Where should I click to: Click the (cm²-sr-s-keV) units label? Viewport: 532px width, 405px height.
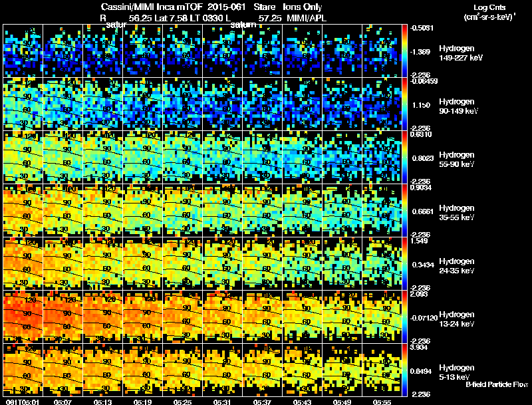[x=489, y=17]
